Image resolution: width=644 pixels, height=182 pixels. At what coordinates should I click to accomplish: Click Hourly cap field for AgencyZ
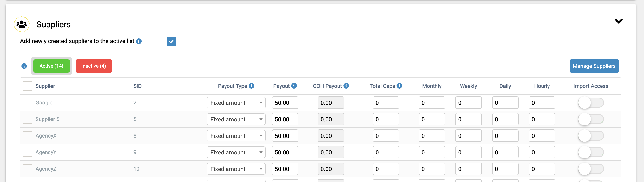coord(542,169)
